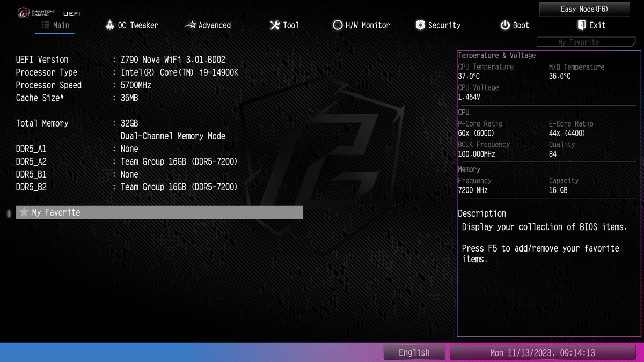The height and width of the screenshot is (362, 644).
Task: Click memory Frequency 7200 MHz value
Action: point(473,190)
